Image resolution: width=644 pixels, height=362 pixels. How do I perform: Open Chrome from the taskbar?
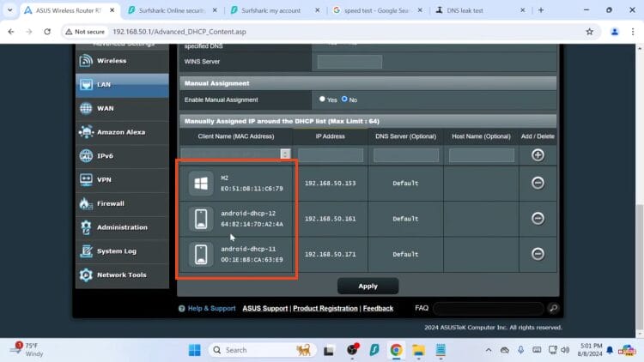pyautogui.click(x=396, y=350)
